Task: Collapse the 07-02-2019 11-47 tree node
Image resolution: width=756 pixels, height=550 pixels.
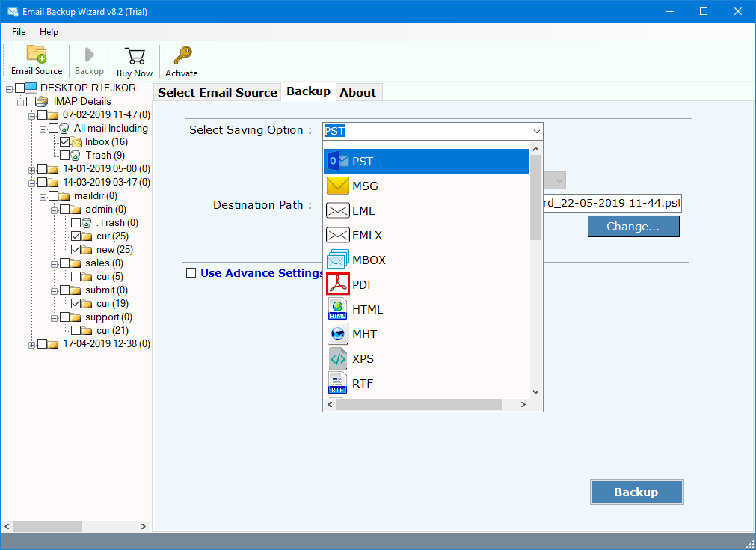Action: (x=31, y=116)
